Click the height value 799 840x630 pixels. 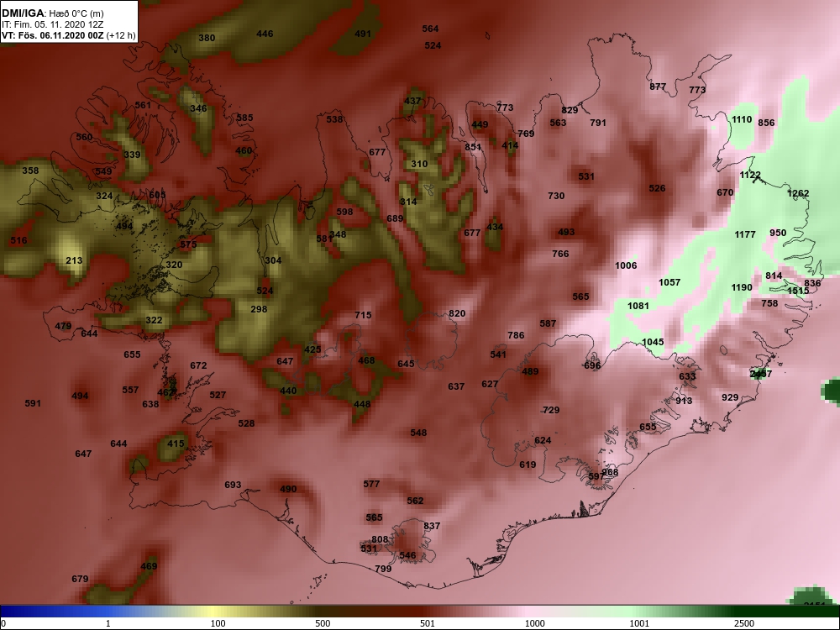tap(383, 569)
